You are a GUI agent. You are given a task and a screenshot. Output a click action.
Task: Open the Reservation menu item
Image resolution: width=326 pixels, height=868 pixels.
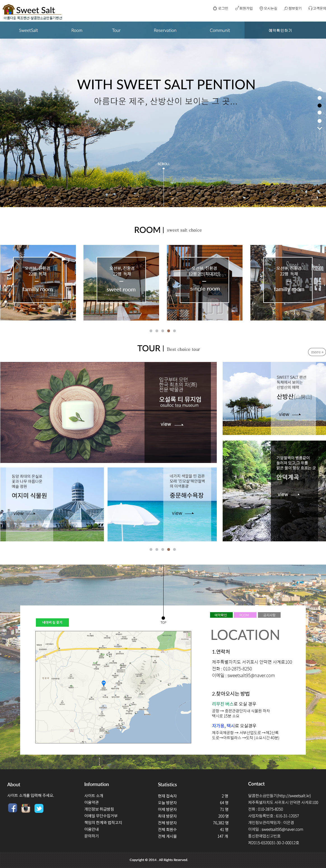tap(165, 30)
